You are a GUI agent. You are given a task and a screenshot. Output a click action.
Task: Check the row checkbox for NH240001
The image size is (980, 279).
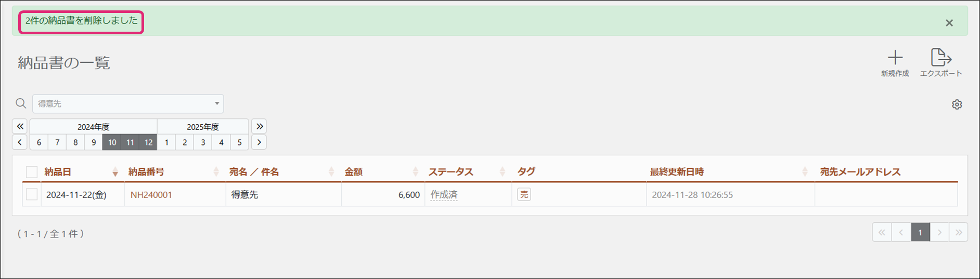coord(32,194)
